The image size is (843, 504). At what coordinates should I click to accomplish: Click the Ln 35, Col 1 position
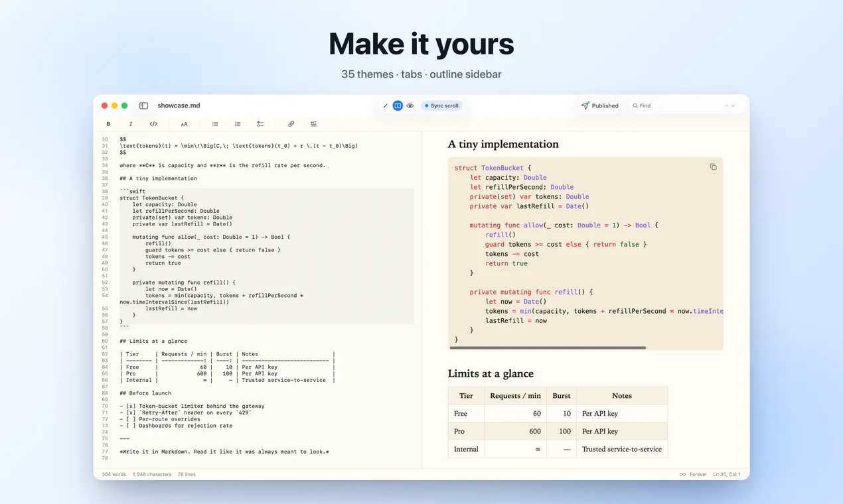[727, 474]
